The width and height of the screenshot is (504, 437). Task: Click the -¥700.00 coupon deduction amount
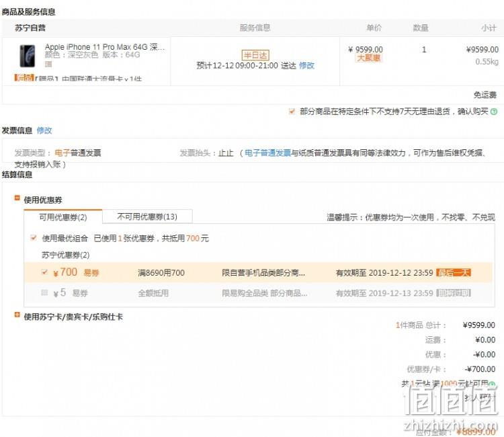coord(480,369)
